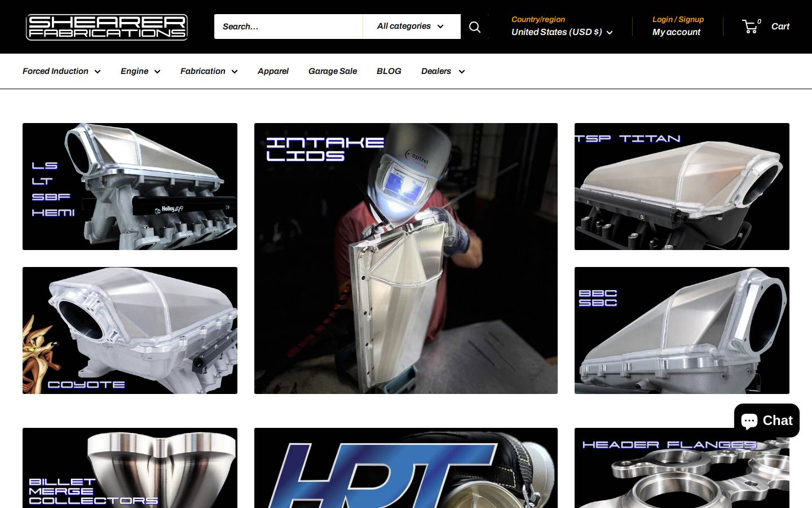Expand the Forced Induction menu
Viewport: 812px width, 508px height.
click(61, 71)
